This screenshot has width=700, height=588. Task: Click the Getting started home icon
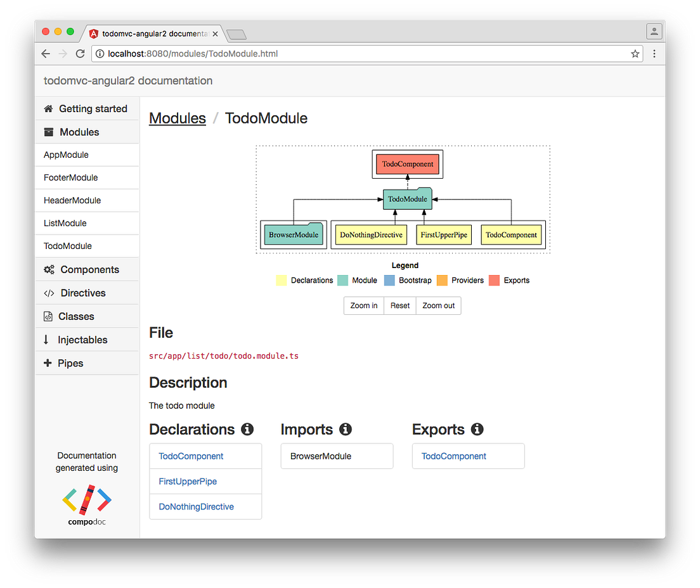click(48, 108)
